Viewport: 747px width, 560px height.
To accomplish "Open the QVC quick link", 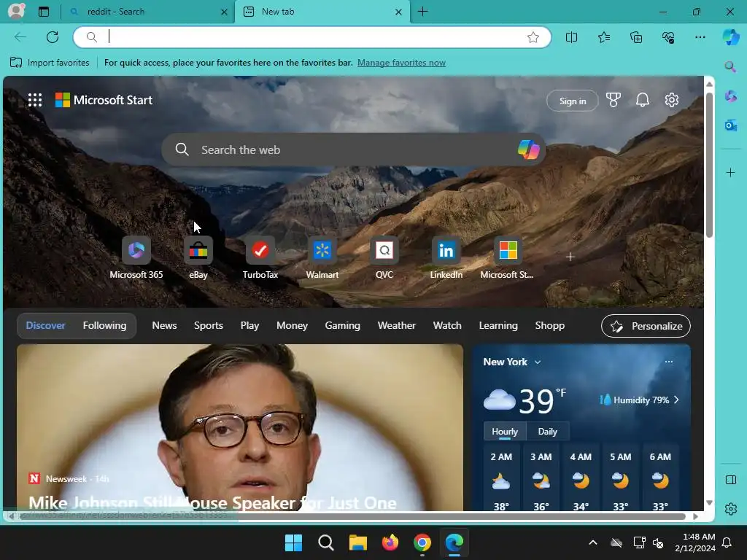I will tap(384, 257).
